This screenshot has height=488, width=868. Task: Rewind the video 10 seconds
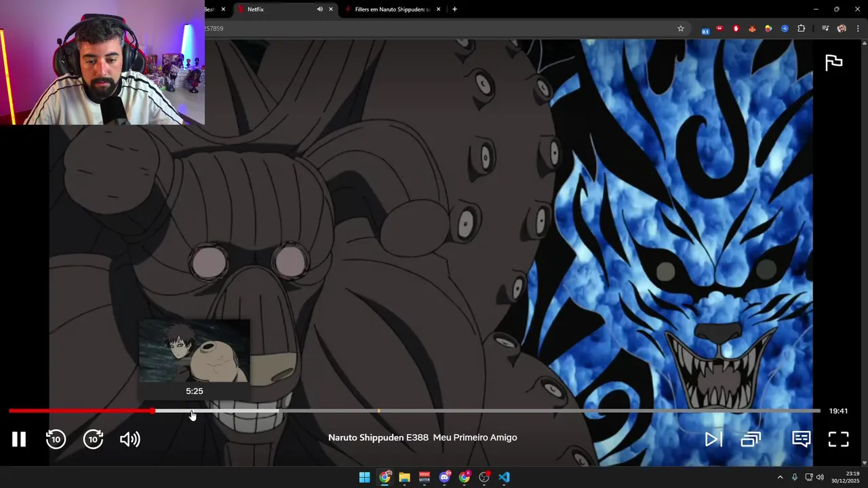pos(56,439)
